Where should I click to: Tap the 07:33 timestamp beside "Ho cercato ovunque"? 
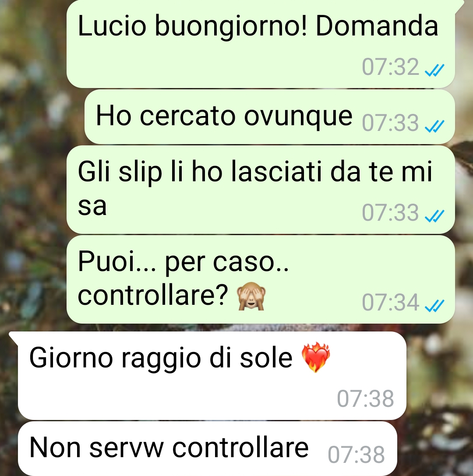point(390,123)
